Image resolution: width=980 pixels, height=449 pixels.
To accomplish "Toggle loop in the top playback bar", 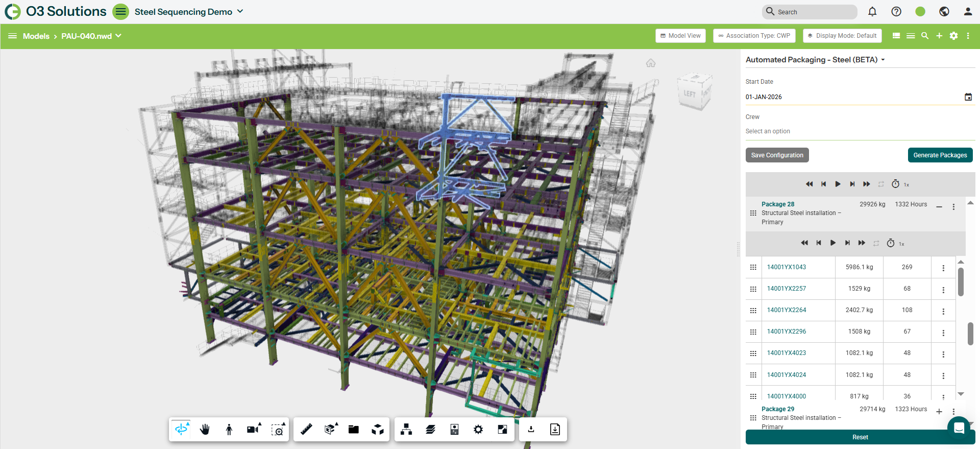I will coord(881,184).
